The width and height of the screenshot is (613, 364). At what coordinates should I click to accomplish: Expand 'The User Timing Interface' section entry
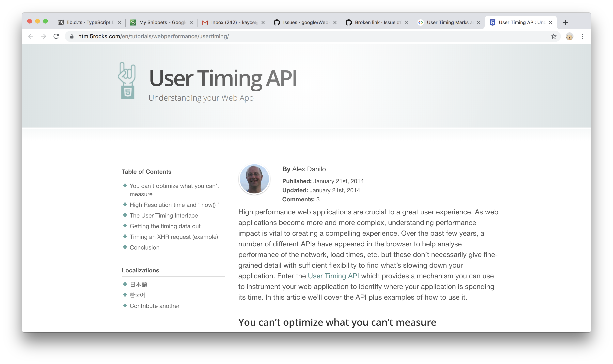[164, 215]
